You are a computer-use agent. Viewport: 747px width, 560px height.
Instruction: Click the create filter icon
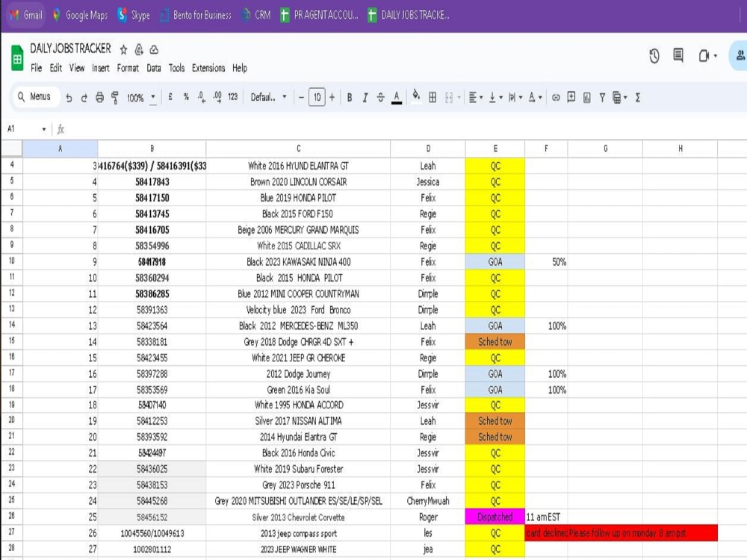pos(602,98)
